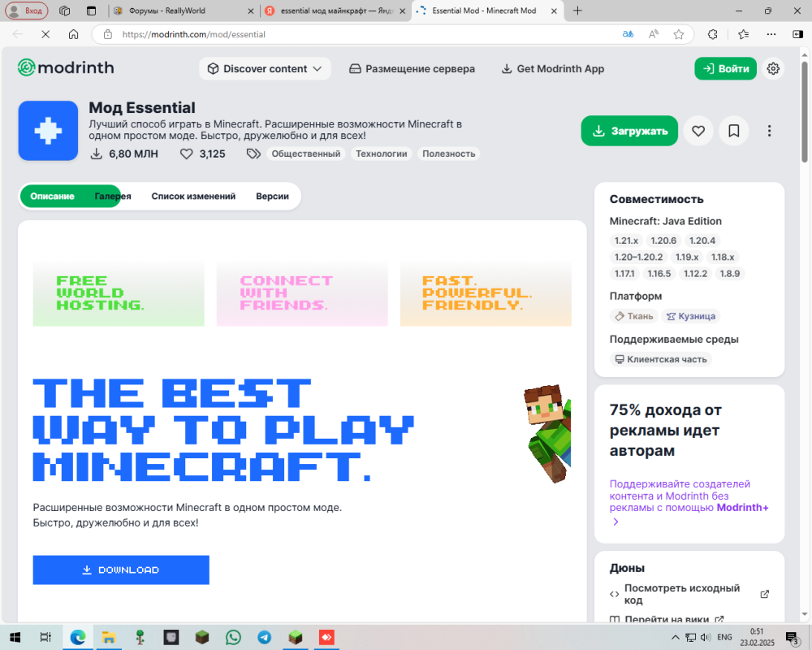Click the 1.12.2 version tag
The height and width of the screenshot is (650, 812).
pos(695,274)
